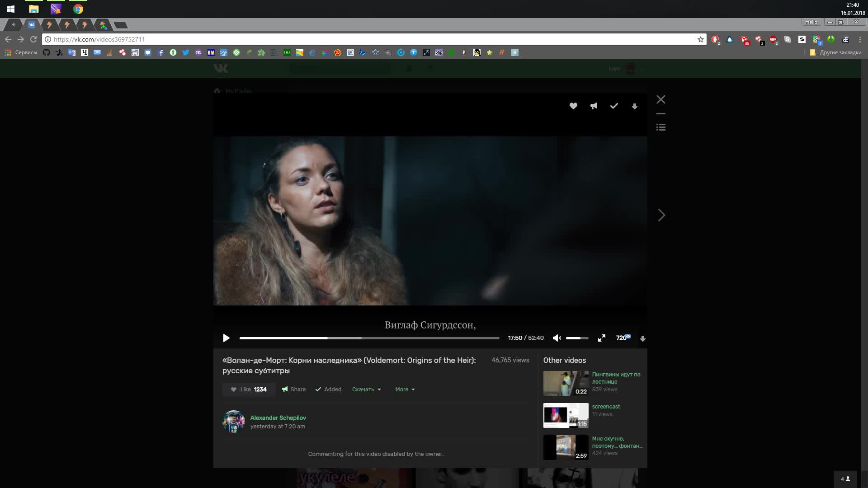Minimize the video player overlay

click(661, 113)
